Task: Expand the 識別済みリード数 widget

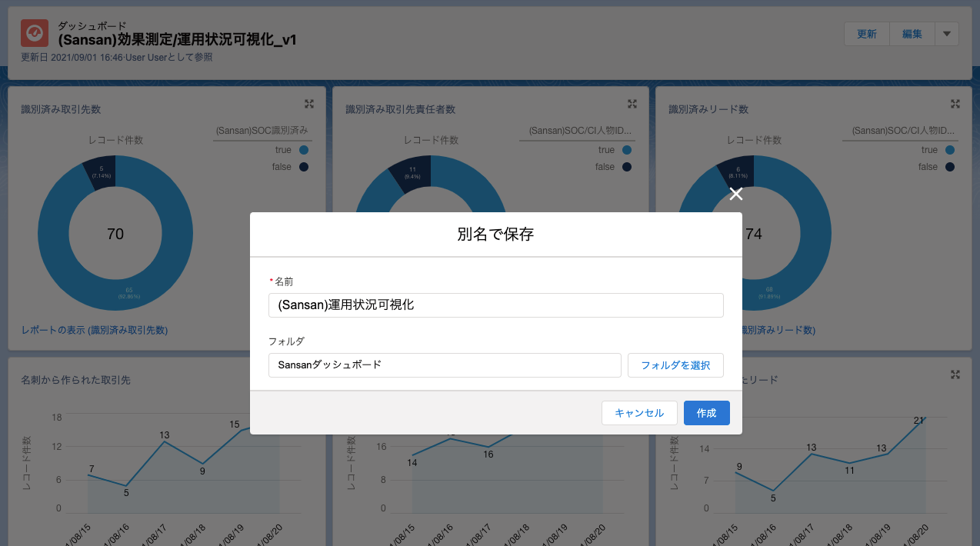Action: point(955,104)
